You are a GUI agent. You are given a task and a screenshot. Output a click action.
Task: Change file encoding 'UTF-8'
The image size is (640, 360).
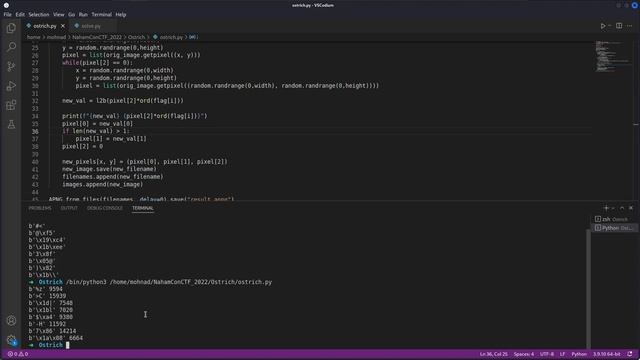pos(547,354)
